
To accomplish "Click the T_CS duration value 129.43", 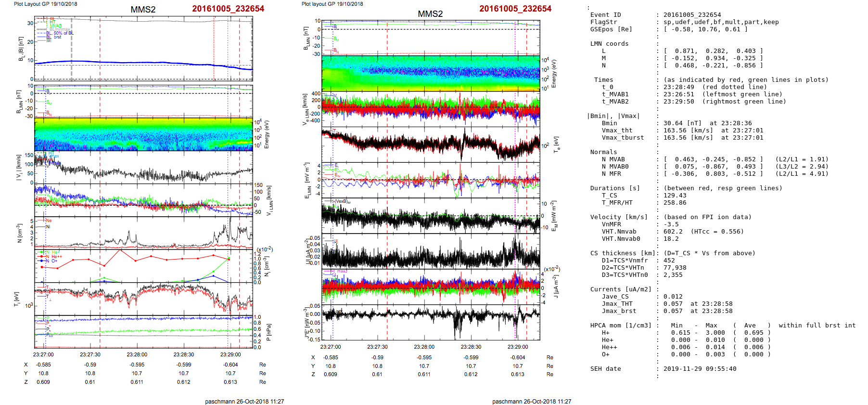I will click(675, 196).
